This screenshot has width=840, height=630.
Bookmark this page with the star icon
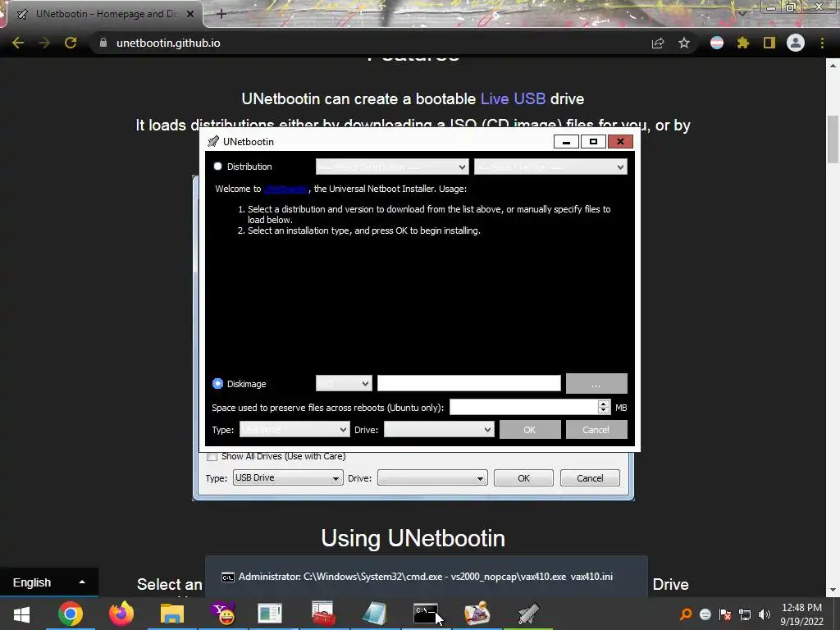pyautogui.click(x=684, y=43)
